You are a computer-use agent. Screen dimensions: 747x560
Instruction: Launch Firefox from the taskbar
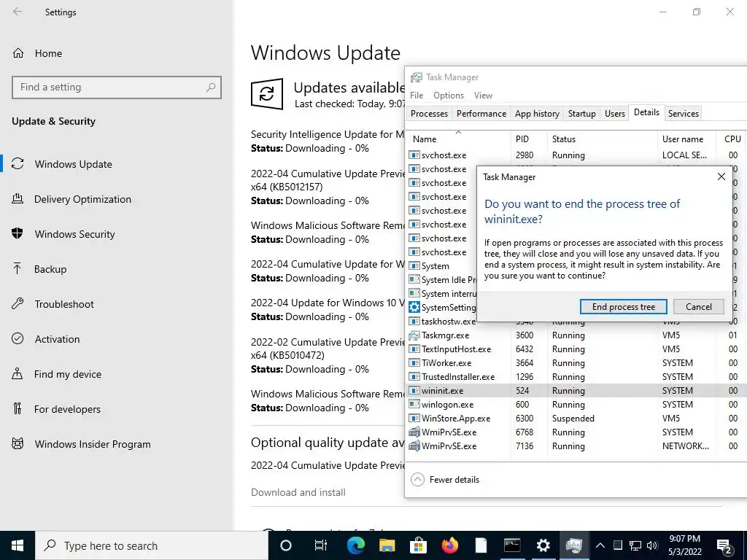pos(449,545)
